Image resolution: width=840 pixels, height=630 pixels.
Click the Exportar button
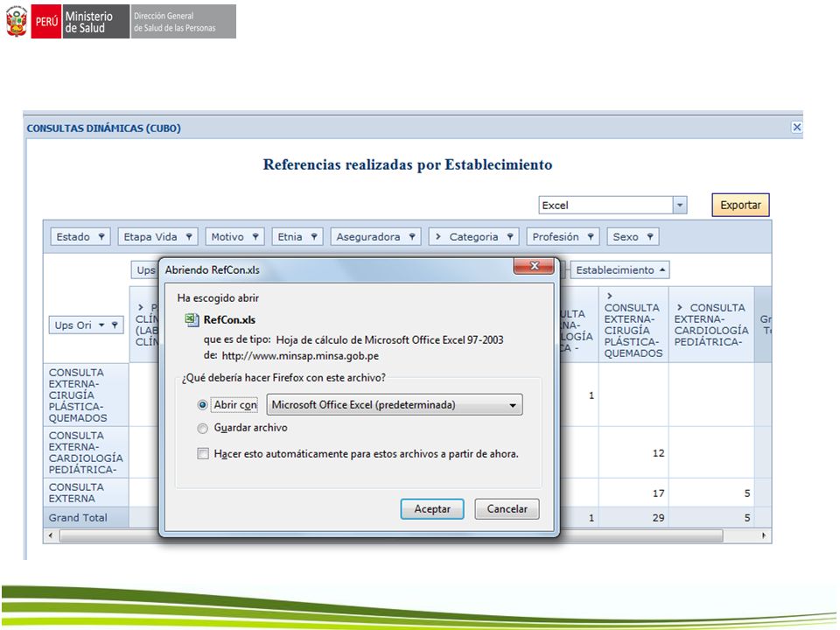coord(740,205)
